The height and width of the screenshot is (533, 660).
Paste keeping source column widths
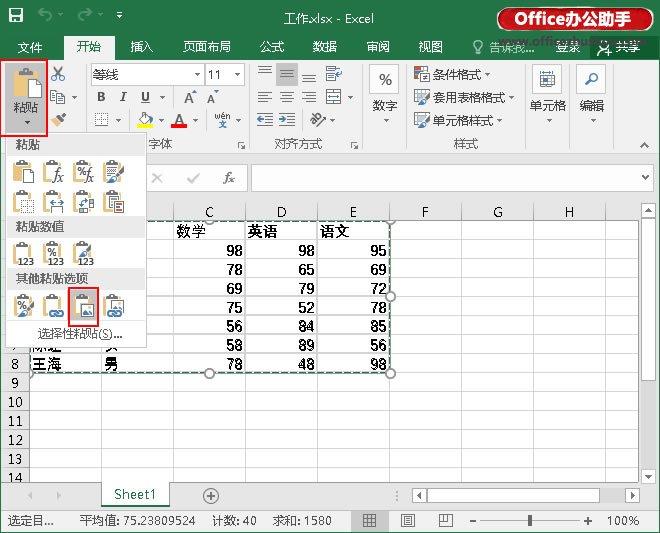53,202
